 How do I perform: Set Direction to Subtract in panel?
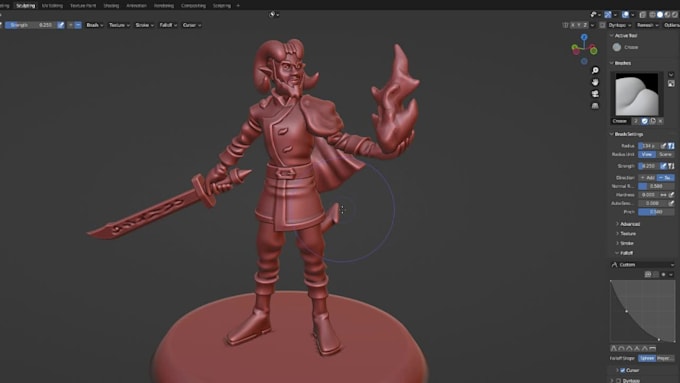click(x=666, y=178)
